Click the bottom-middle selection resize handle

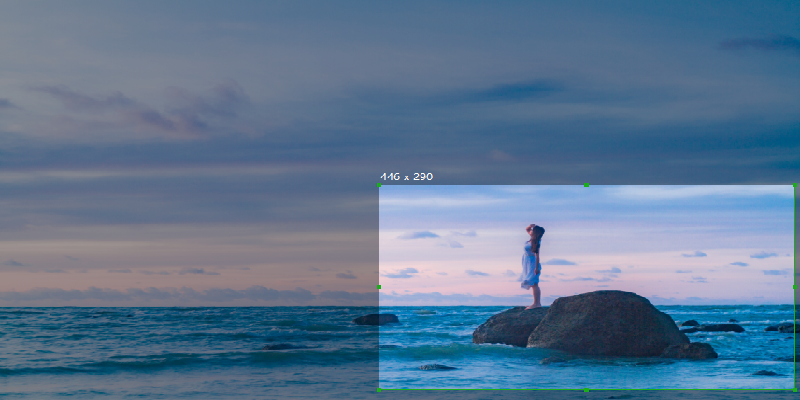586,389
